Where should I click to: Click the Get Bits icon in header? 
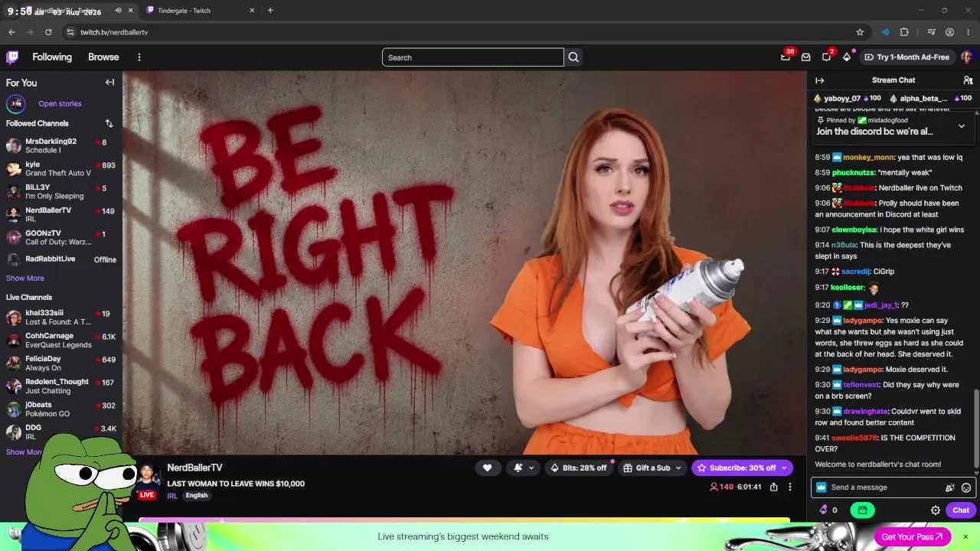pos(847,57)
